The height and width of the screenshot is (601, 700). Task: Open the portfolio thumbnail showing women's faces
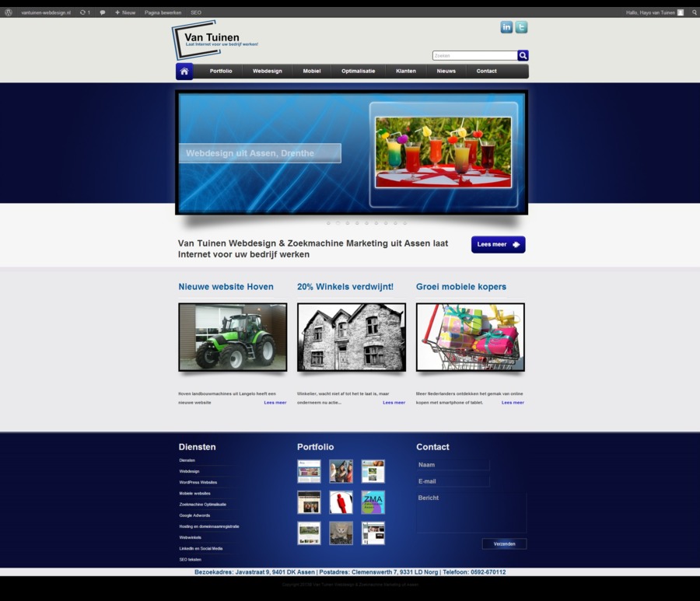pos(341,472)
